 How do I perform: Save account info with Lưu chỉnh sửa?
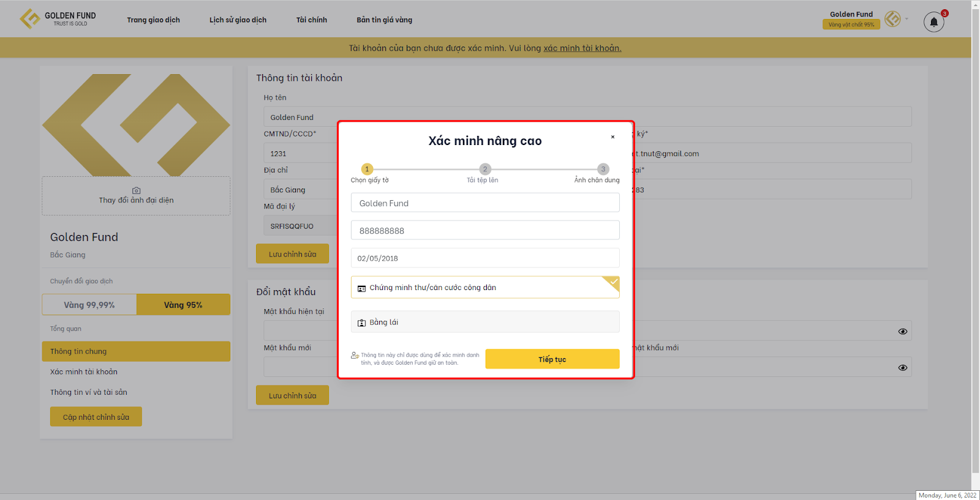point(292,254)
